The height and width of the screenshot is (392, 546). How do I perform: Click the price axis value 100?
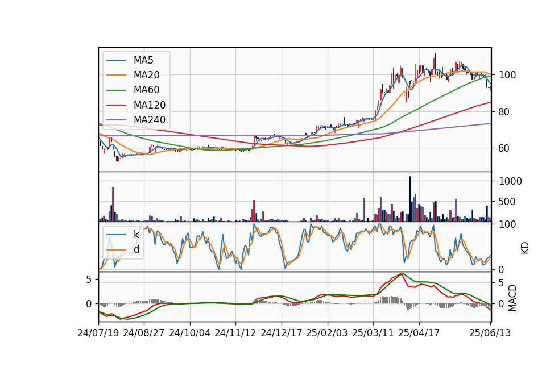[x=508, y=75]
